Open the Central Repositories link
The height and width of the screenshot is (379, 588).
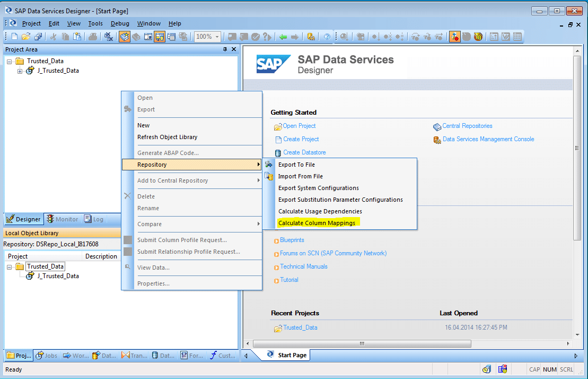pyautogui.click(x=467, y=126)
